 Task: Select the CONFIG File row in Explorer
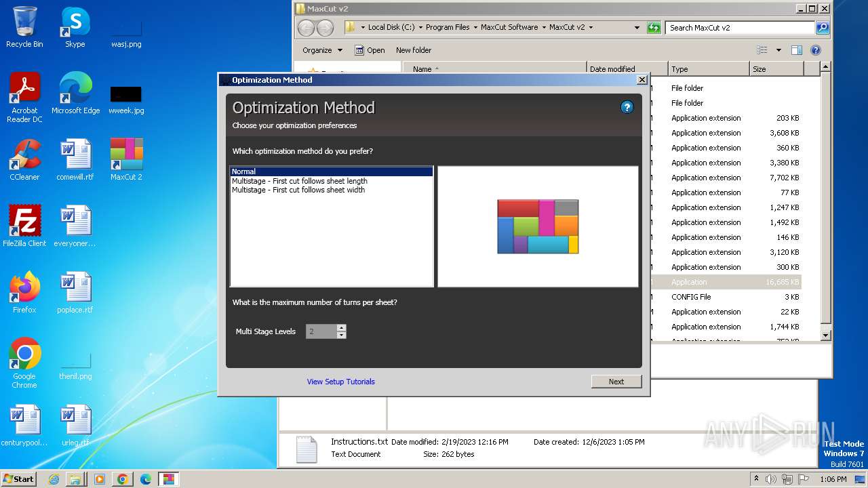point(726,297)
